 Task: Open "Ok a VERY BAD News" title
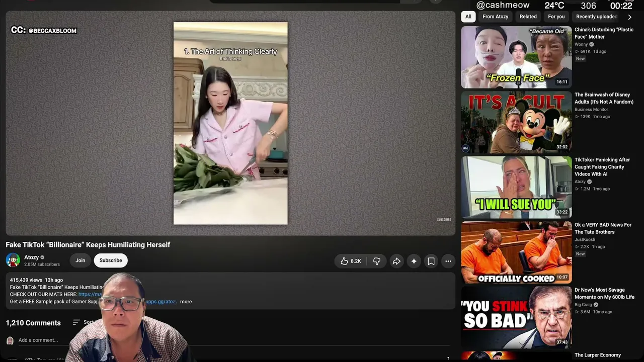[603, 228]
